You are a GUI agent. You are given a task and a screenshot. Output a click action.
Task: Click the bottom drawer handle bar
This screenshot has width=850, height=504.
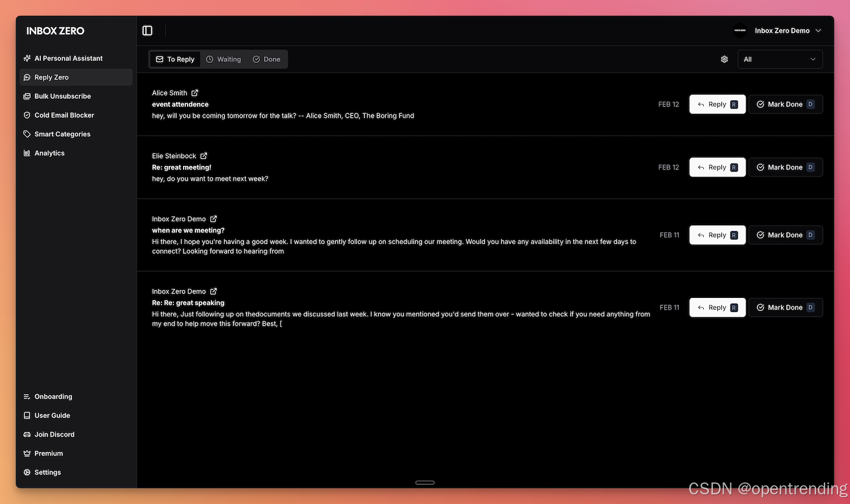(425, 482)
